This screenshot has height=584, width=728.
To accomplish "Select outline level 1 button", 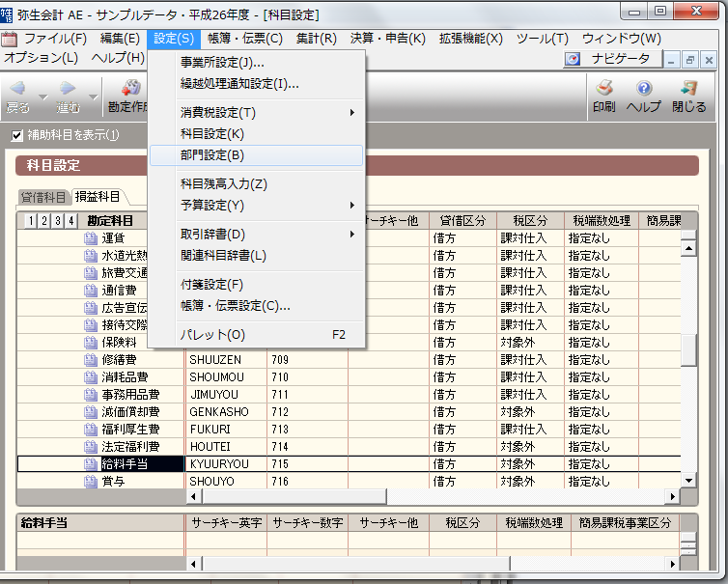I will 30,221.
